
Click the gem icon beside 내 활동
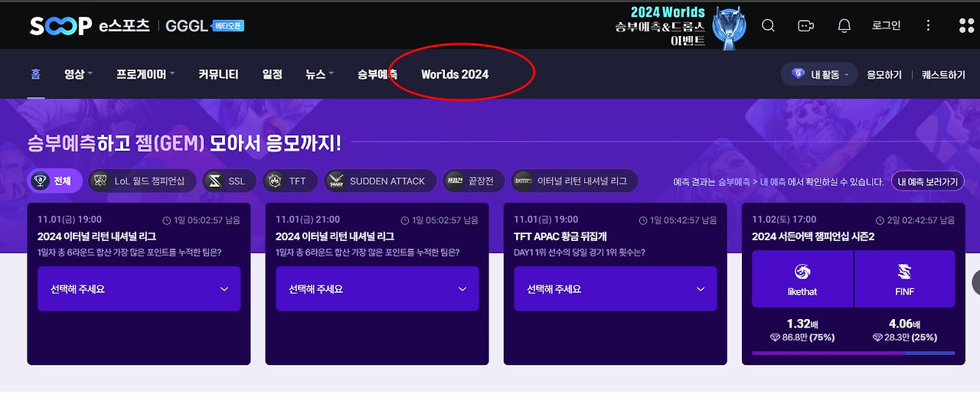pos(798,74)
